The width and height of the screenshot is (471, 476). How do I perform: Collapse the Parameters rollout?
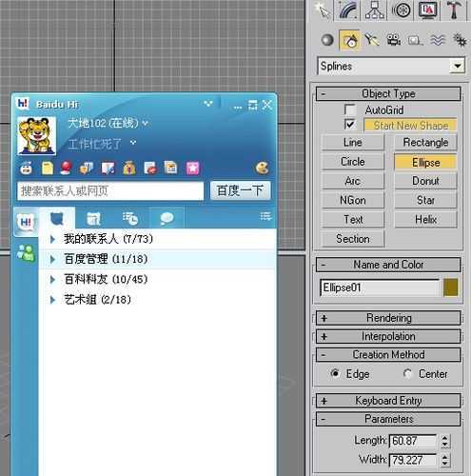coord(388,419)
